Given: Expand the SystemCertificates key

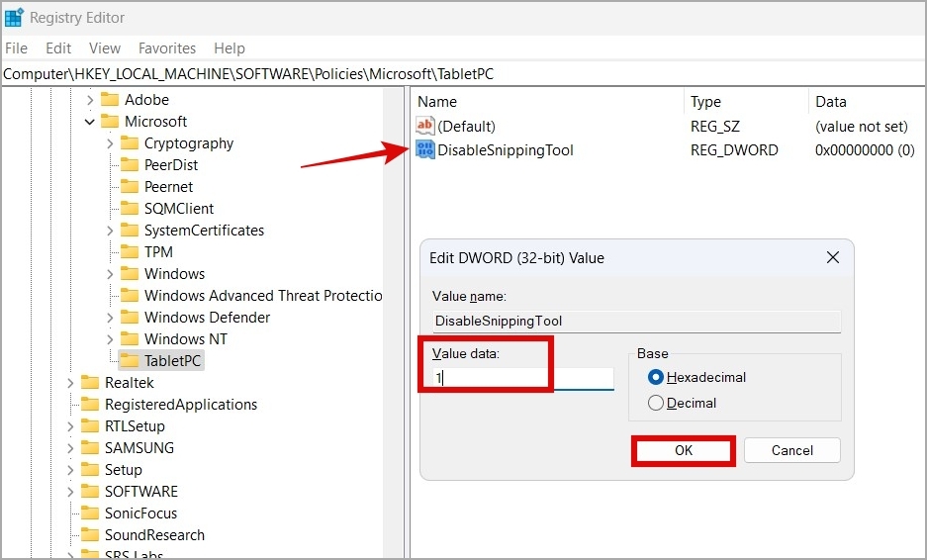Looking at the screenshot, I should [110, 231].
